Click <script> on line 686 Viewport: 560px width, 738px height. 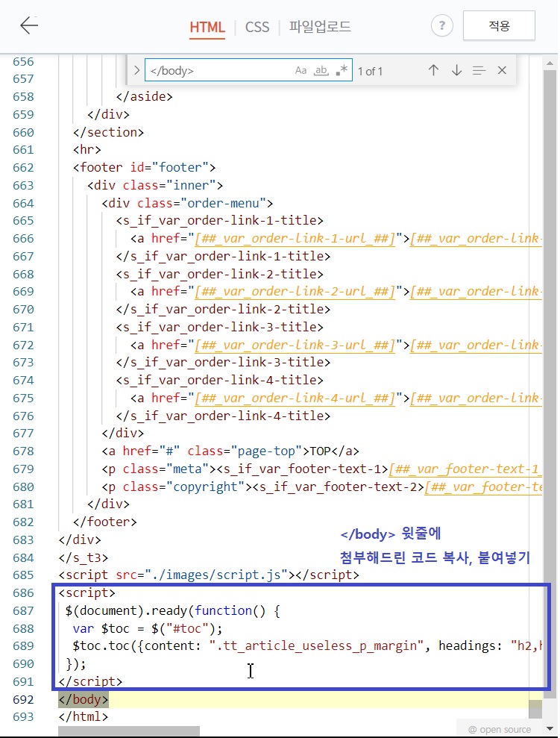87,593
